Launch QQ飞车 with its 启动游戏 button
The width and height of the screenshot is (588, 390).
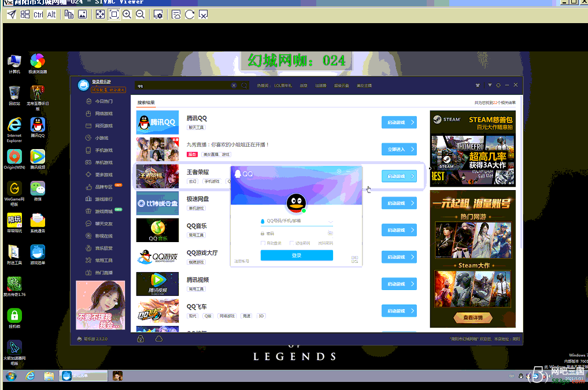pos(399,311)
